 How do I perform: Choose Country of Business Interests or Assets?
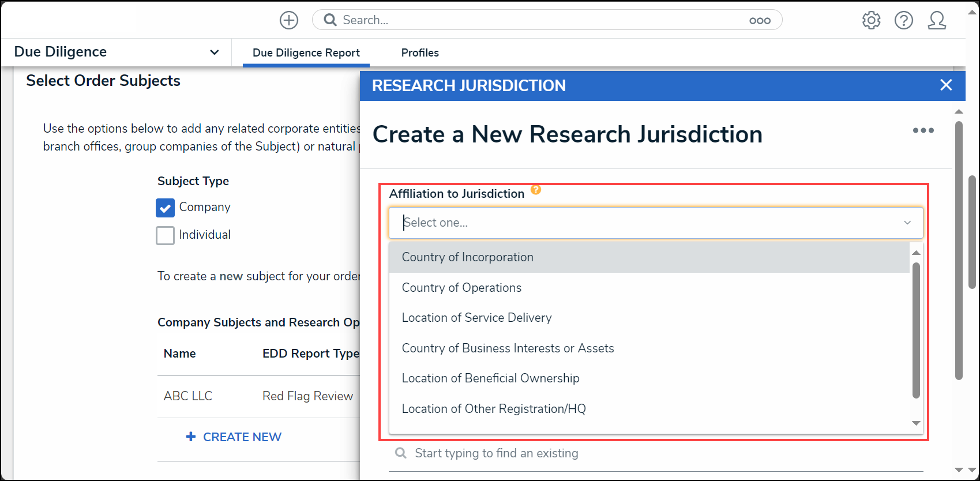click(649, 348)
